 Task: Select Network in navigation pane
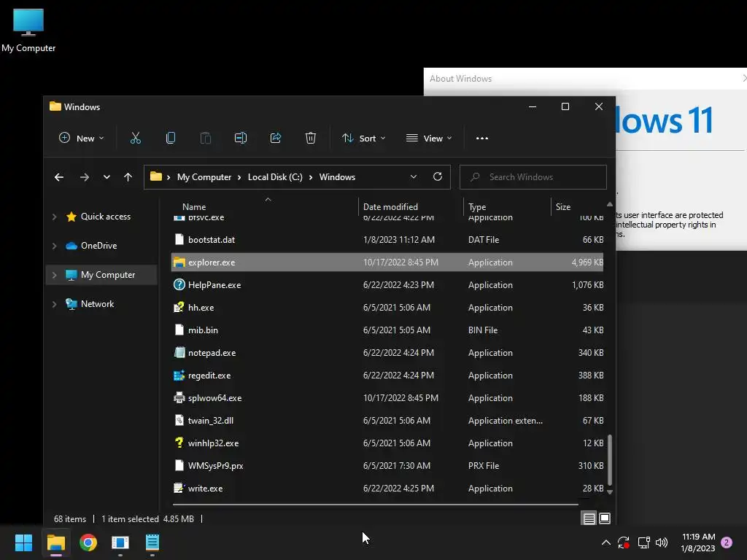pyautogui.click(x=97, y=304)
